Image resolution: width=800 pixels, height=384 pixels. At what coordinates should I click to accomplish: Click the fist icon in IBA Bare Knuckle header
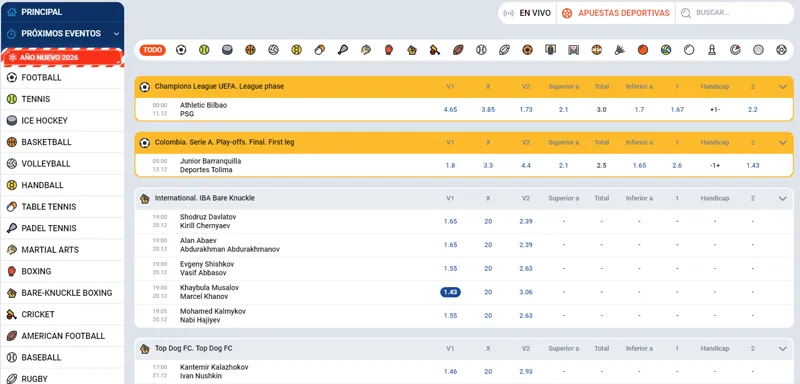coord(145,198)
